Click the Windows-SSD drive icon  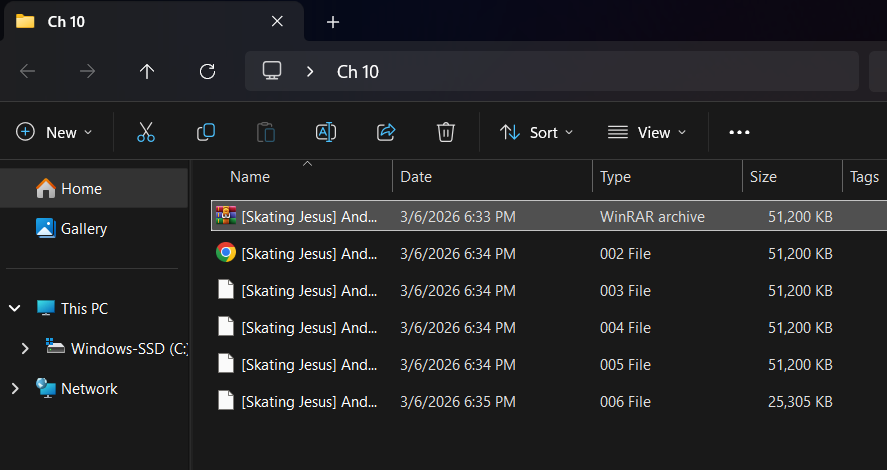coord(55,346)
